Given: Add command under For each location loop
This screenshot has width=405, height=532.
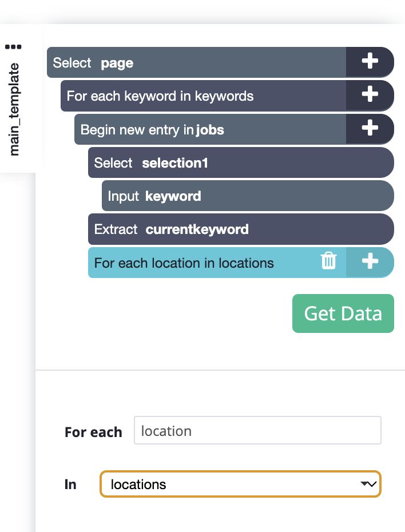Looking at the screenshot, I should pos(370,262).
